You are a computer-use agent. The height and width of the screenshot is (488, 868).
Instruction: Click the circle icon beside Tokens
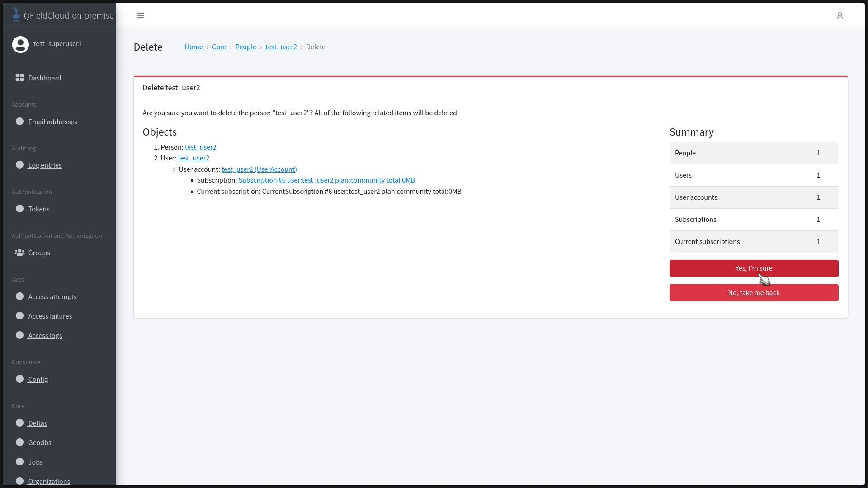(19, 209)
